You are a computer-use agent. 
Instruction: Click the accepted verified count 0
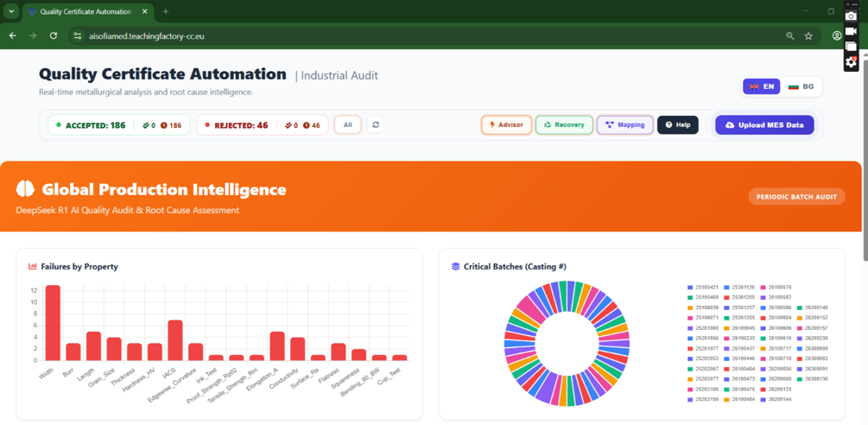click(149, 125)
